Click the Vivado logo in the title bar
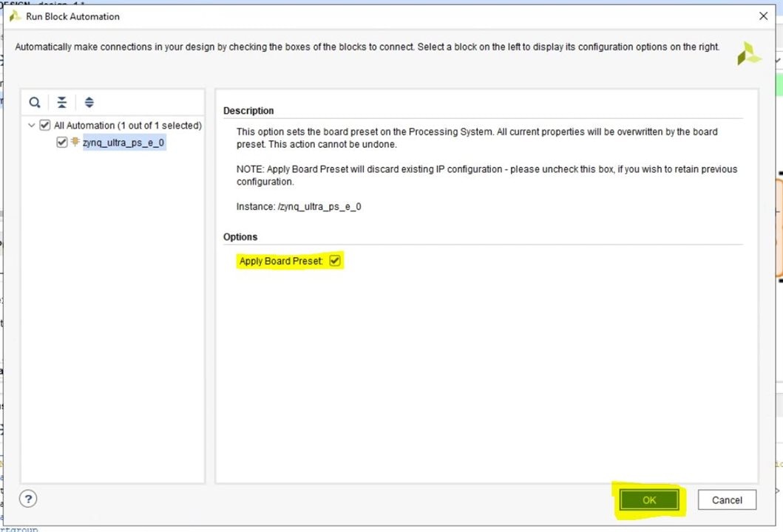Image resolution: width=783 pixels, height=532 pixels. click(x=15, y=16)
